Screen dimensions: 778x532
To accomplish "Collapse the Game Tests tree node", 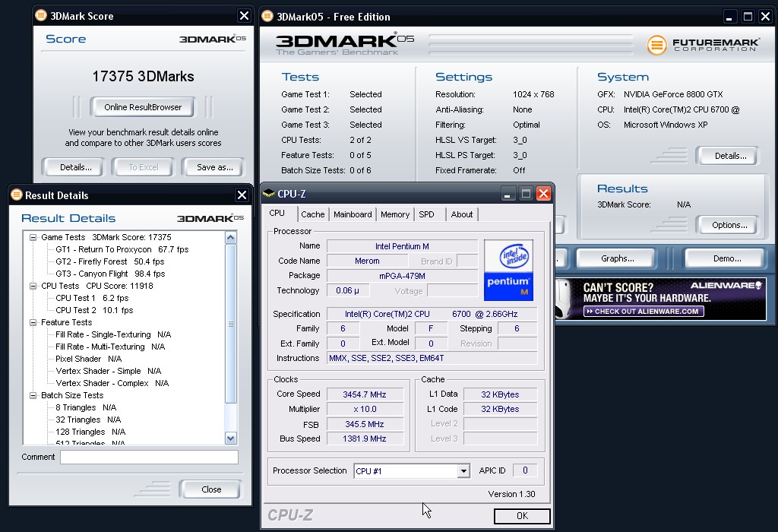I will coord(33,238).
